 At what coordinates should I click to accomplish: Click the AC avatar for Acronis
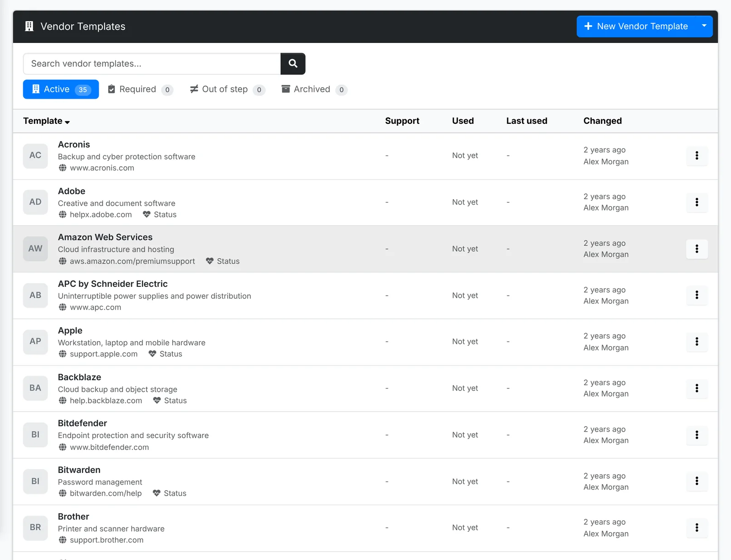[x=35, y=156]
